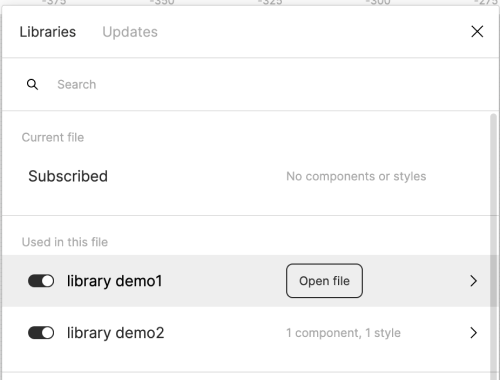
Task: Close the Libraries dialog with the X
Action: [477, 32]
